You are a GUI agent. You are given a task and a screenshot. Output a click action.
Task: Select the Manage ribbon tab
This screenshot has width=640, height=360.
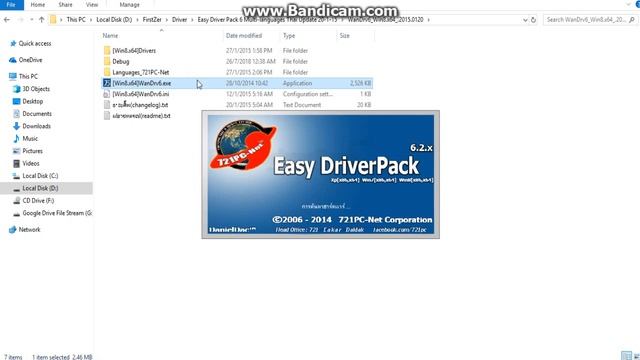click(129, 4)
